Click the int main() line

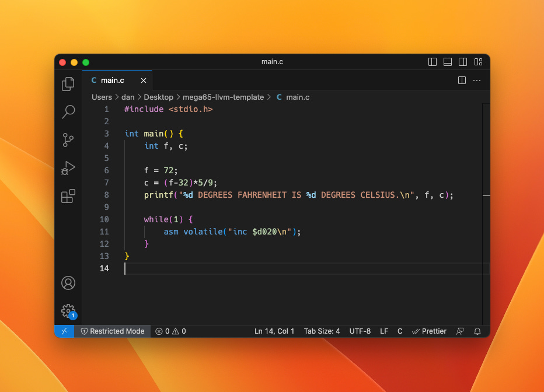pos(154,134)
